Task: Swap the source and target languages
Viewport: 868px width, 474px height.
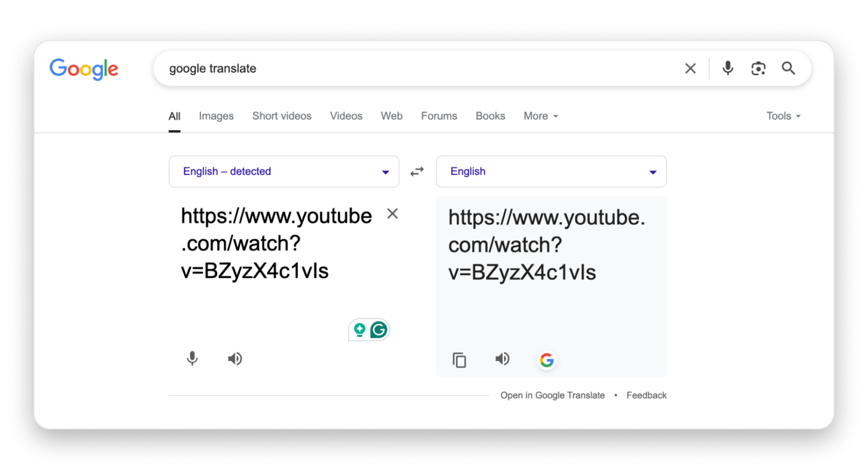Action: tap(417, 172)
